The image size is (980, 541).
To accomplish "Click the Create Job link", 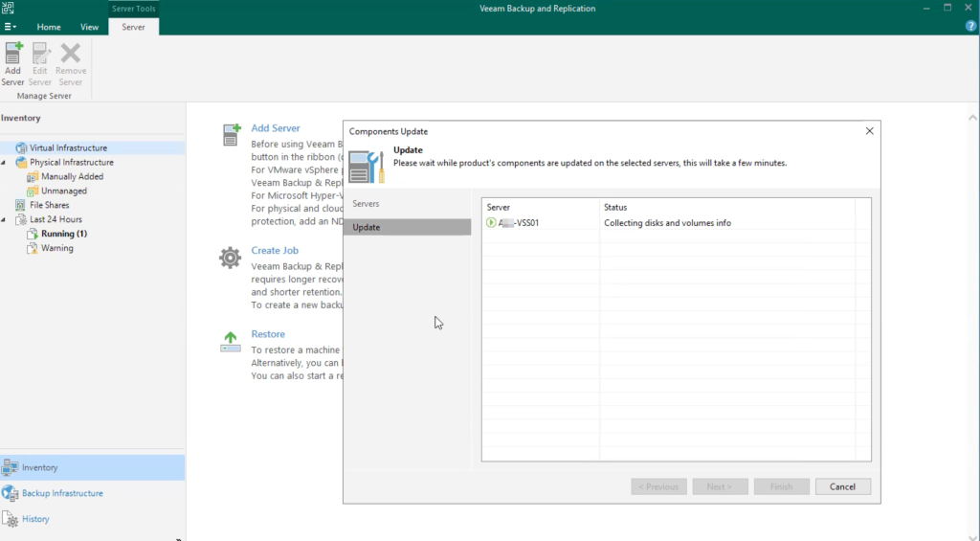I will coord(275,250).
